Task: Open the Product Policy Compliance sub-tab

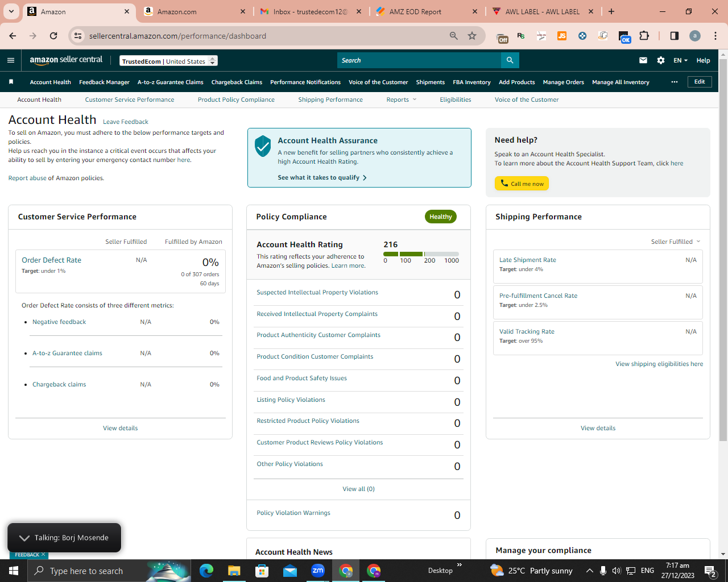Action: click(236, 99)
